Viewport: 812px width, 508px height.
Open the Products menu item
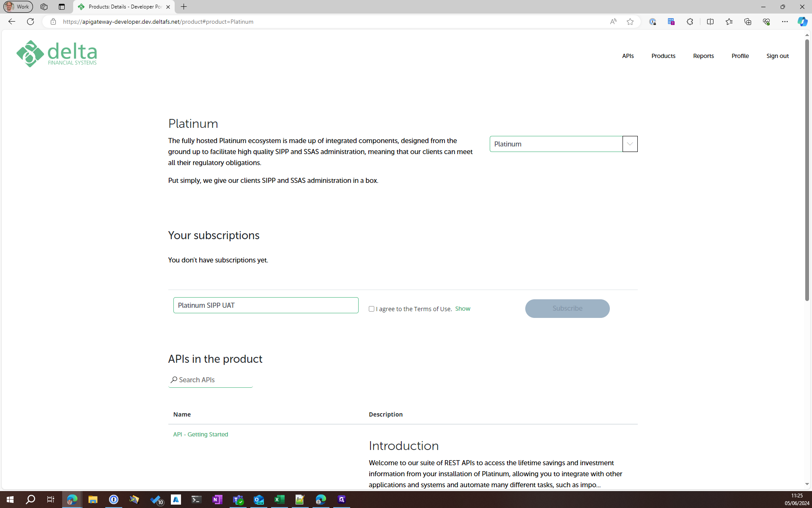663,56
